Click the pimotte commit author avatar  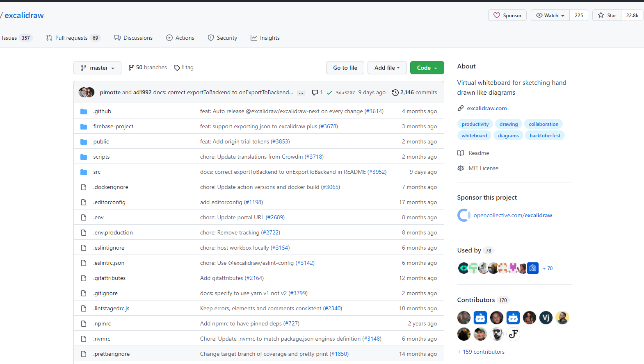83,92
